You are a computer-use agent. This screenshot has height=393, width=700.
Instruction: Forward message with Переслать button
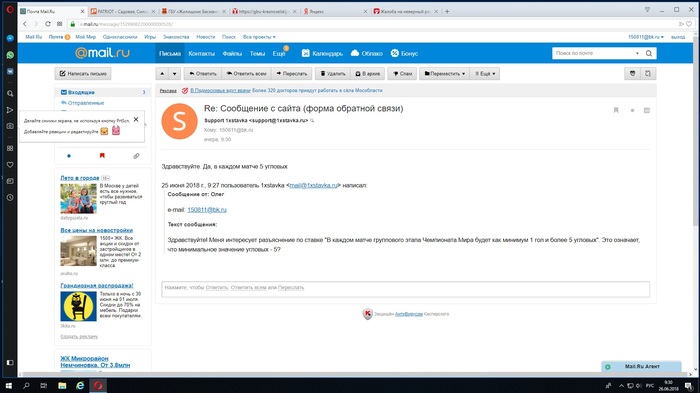pos(292,74)
